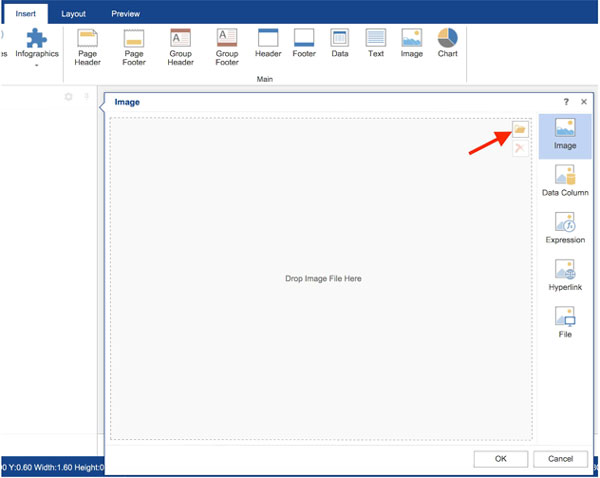
Task: Select Hyperlink image source
Action: (565, 275)
